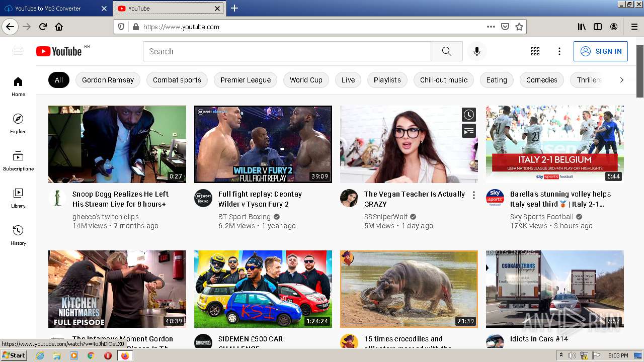This screenshot has width=644, height=362.
Task: Filter by Chill-out music chip
Action: (x=444, y=80)
